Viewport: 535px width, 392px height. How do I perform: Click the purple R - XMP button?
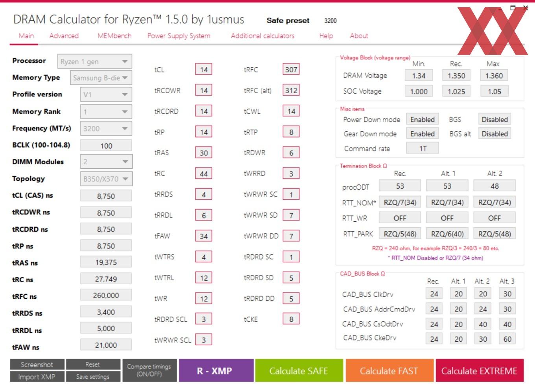point(216,370)
